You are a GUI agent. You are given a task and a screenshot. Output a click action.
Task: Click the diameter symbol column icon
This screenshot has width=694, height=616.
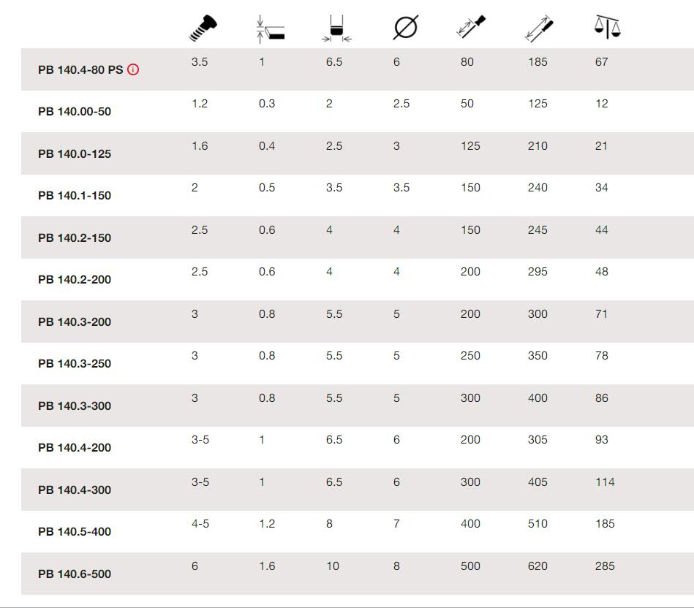(405, 28)
